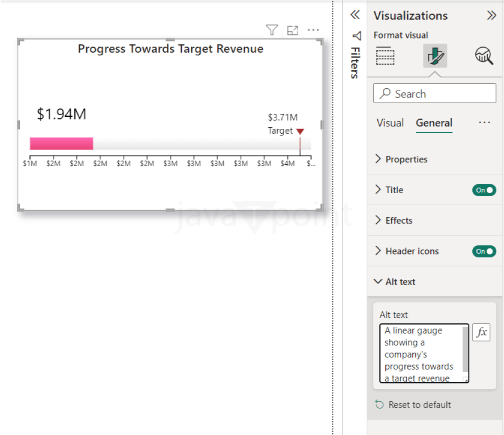
Task: Click the Alt text scrollbar
Action: click(465, 349)
